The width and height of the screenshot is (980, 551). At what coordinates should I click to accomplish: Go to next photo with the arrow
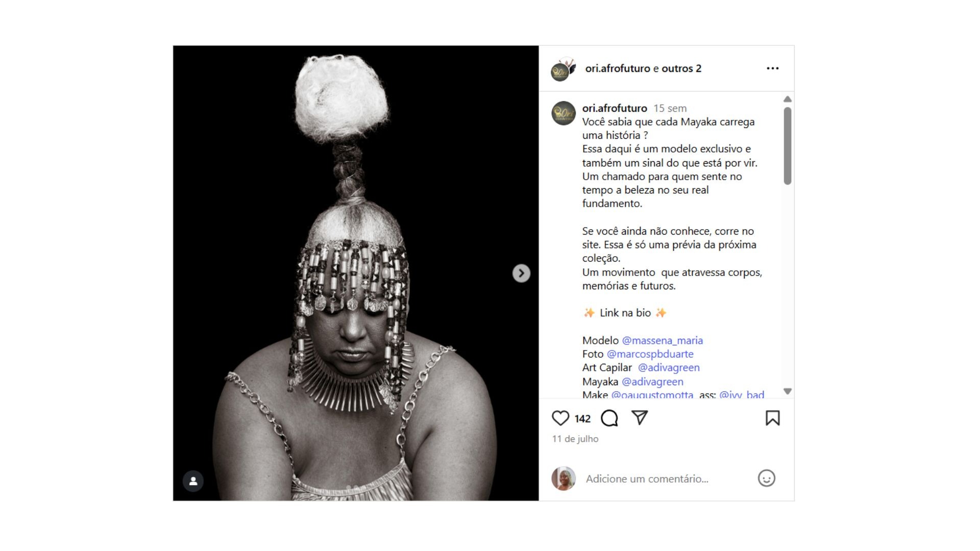tap(521, 273)
